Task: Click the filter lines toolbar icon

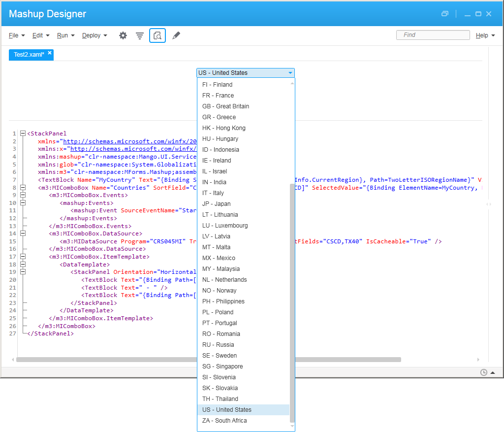Action: pyautogui.click(x=140, y=35)
